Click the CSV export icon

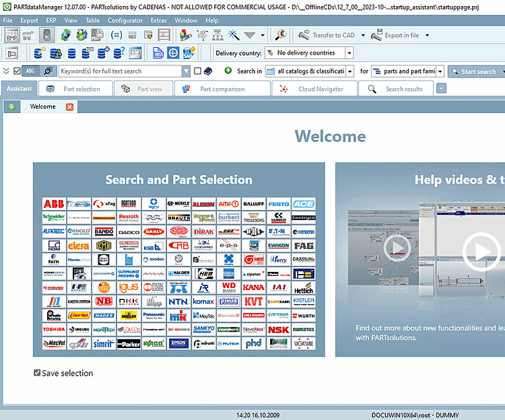click(x=158, y=53)
